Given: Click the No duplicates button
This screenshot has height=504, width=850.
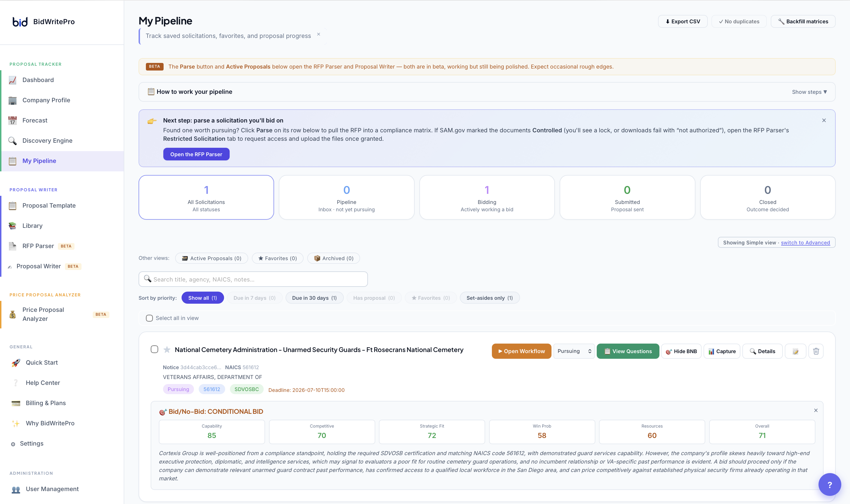Looking at the screenshot, I should [739, 21].
